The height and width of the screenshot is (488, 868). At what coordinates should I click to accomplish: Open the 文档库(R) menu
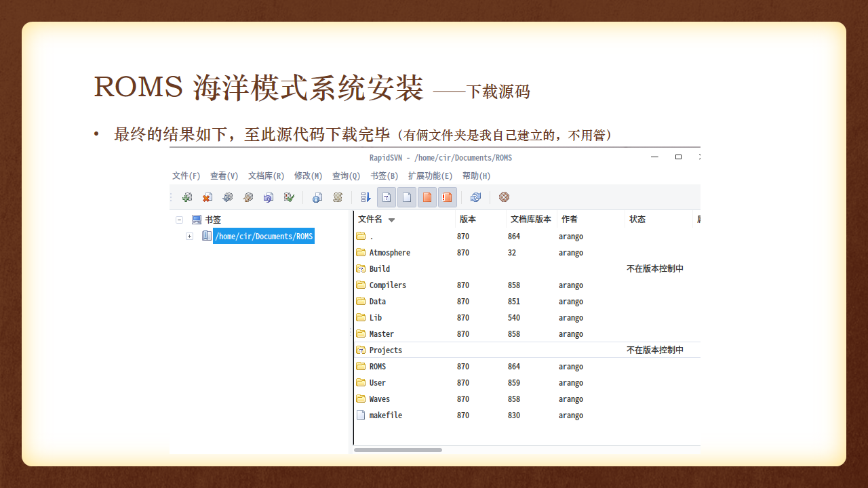tap(266, 176)
